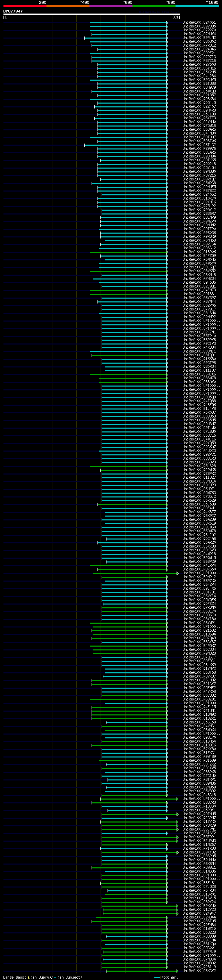Select the UniRef100_A4ERP4 label

[199, 566]
